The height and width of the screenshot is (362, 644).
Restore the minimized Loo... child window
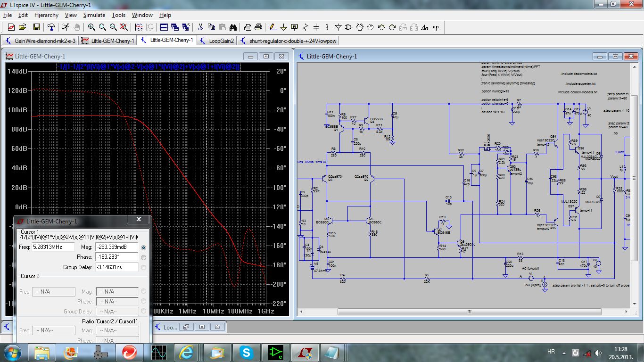[x=186, y=327]
